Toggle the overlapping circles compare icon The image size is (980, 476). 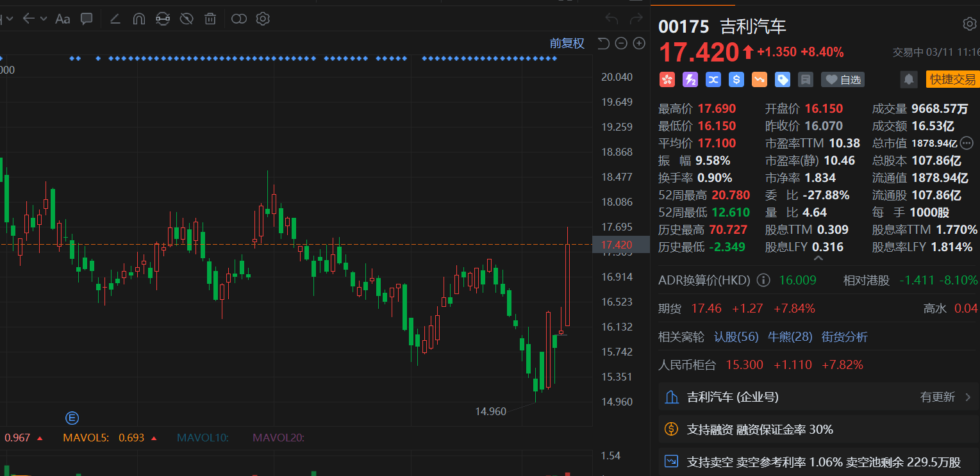point(238,19)
